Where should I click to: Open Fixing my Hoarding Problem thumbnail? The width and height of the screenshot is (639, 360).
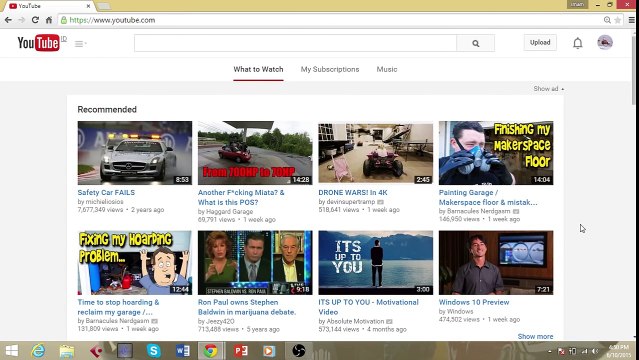coord(135,263)
